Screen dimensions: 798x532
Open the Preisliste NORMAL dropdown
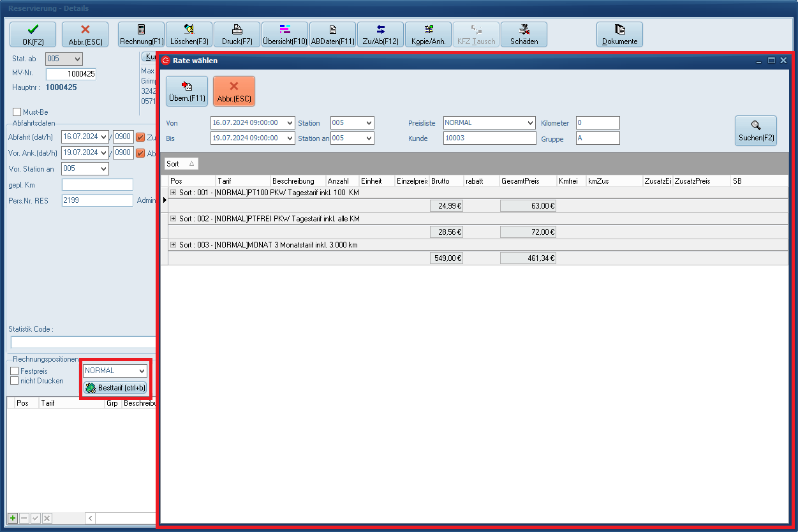tap(530, 122)
